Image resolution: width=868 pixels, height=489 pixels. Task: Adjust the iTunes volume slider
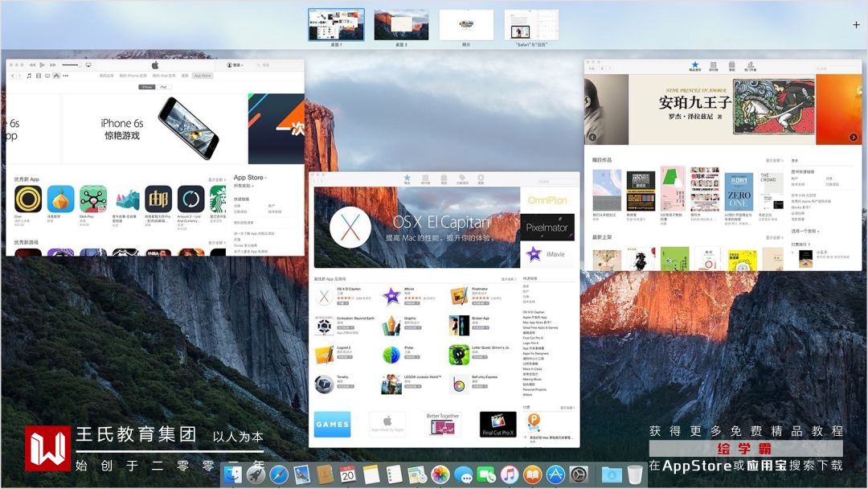72,65
